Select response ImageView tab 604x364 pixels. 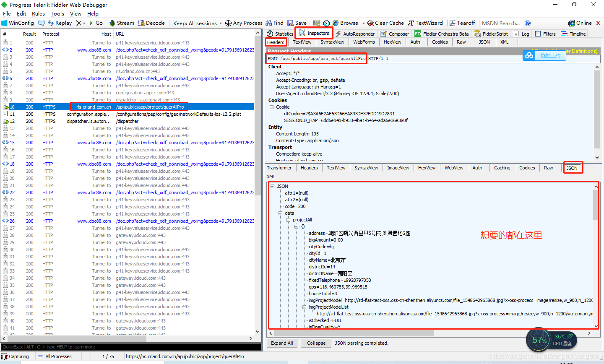coord(398,168)
